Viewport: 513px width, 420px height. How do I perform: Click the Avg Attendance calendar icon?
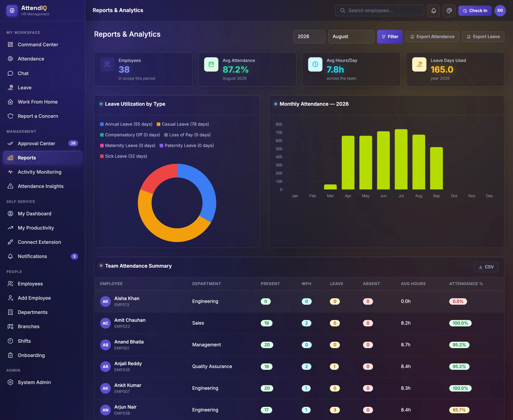pyautogui.click(x=211, y=64)
